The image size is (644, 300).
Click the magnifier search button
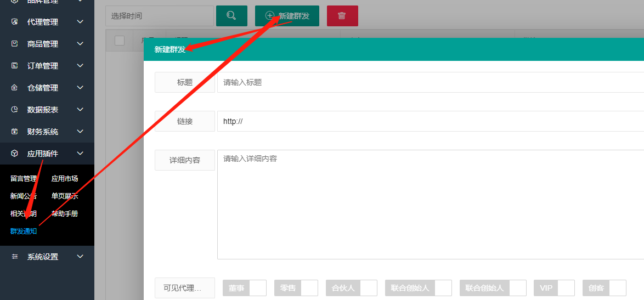point(231,16)
